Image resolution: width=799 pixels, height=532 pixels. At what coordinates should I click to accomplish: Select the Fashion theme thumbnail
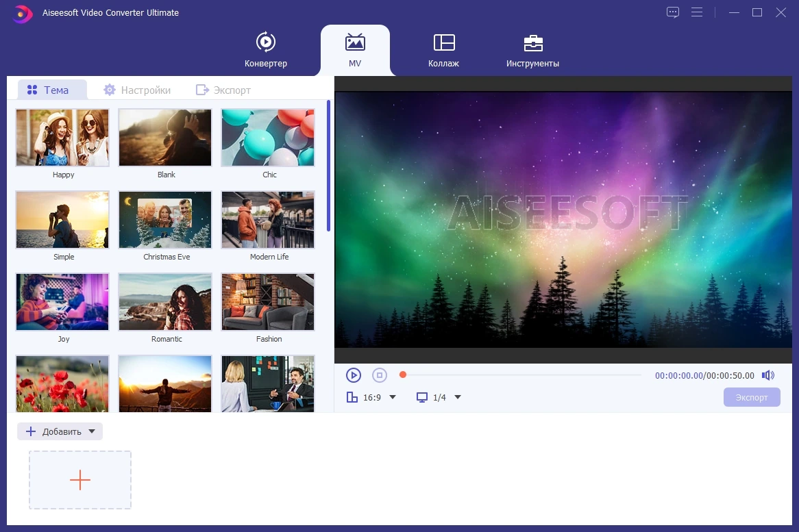click(268, 302)
